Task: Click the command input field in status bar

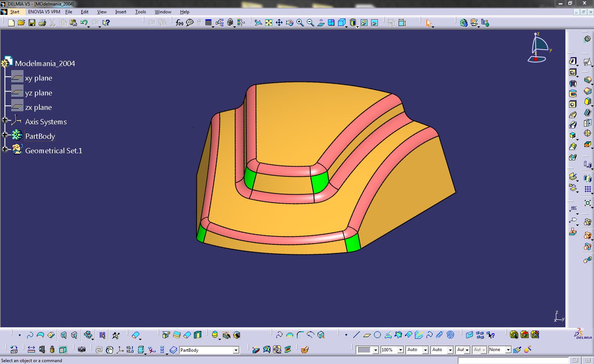Action: [x=513, y=360]
